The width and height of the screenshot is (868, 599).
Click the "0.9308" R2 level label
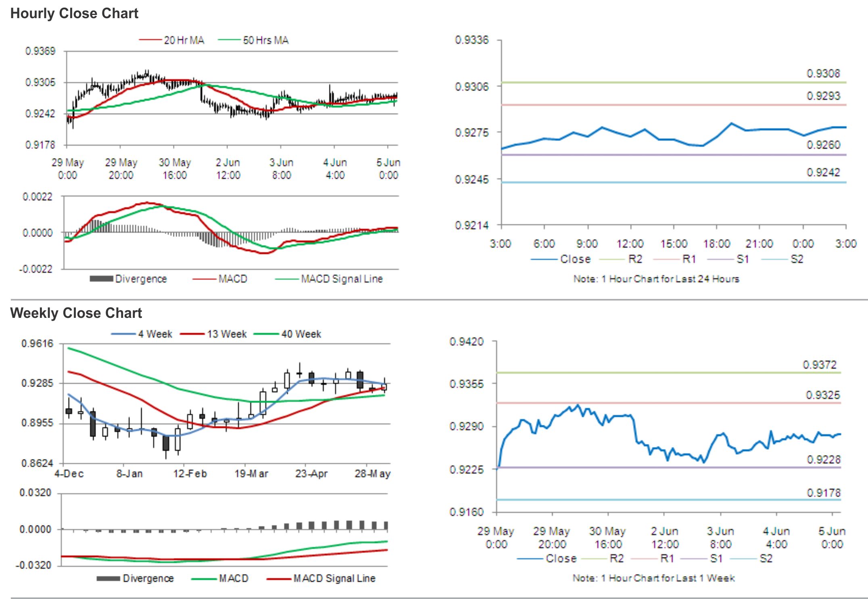(823, 73)
